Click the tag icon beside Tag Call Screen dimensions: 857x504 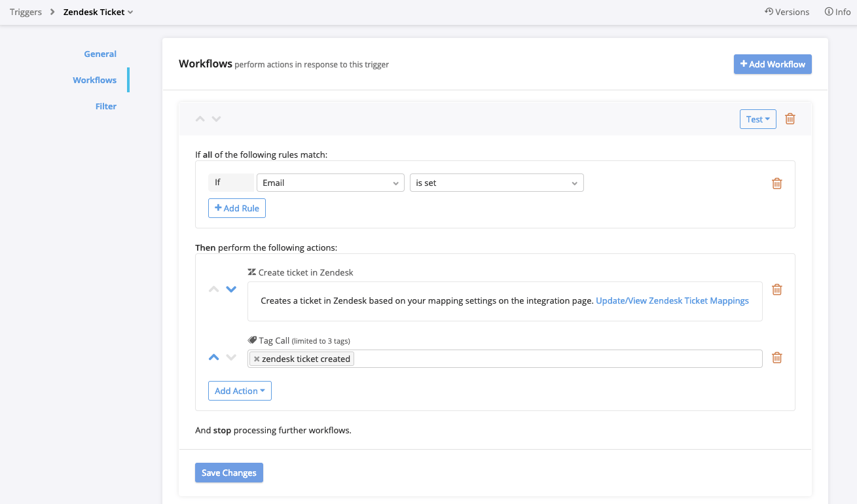(252, 339)
